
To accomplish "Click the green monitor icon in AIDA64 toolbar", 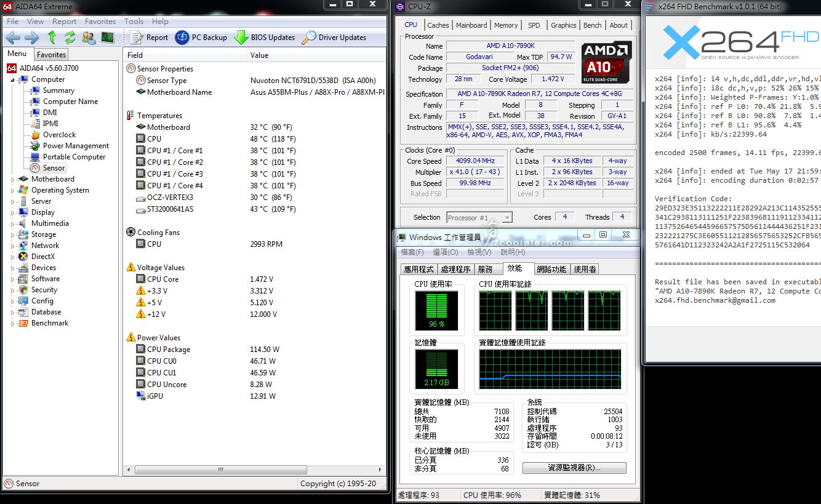I will [x=108, y=38].
